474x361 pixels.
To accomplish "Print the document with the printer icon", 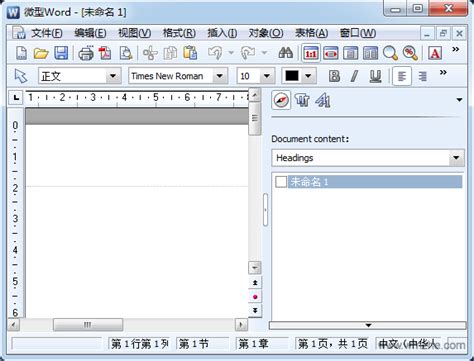I will [x=86, y=53].
